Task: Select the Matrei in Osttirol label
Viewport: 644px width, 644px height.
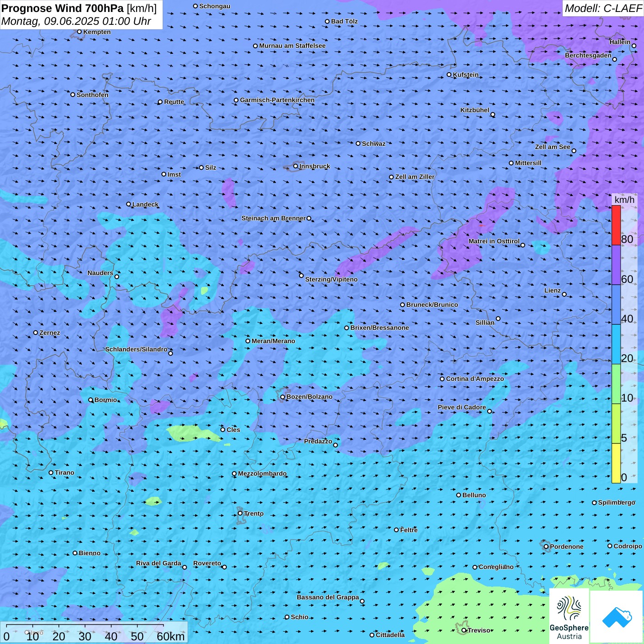Action: tap(494, 241)
